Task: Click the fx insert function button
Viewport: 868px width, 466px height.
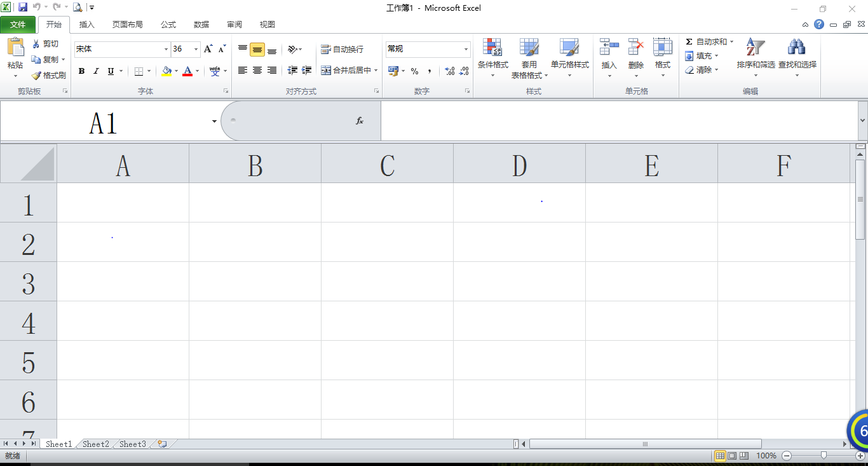Action: [360, 121]
